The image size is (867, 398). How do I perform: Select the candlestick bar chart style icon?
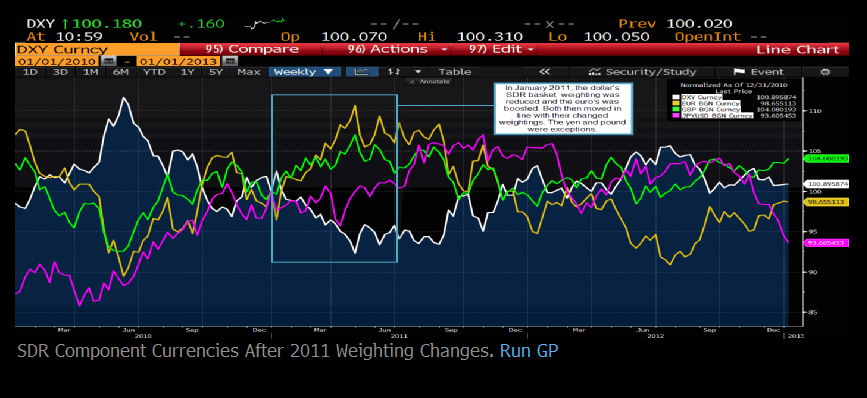(x=395, y=72)
